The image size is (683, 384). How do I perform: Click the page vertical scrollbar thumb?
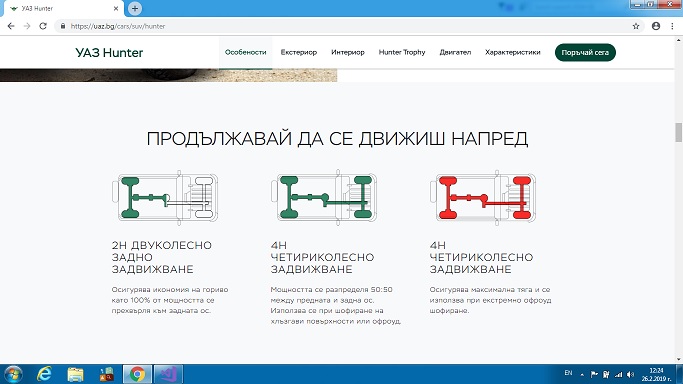tap(679, 132)
